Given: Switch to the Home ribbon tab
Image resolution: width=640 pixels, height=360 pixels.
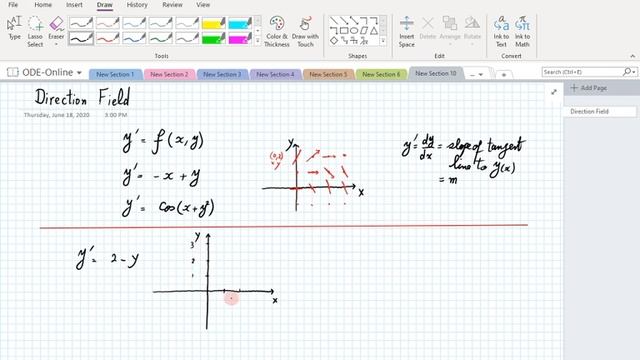Looking at the screenshot, I should [x=43, y=5].
